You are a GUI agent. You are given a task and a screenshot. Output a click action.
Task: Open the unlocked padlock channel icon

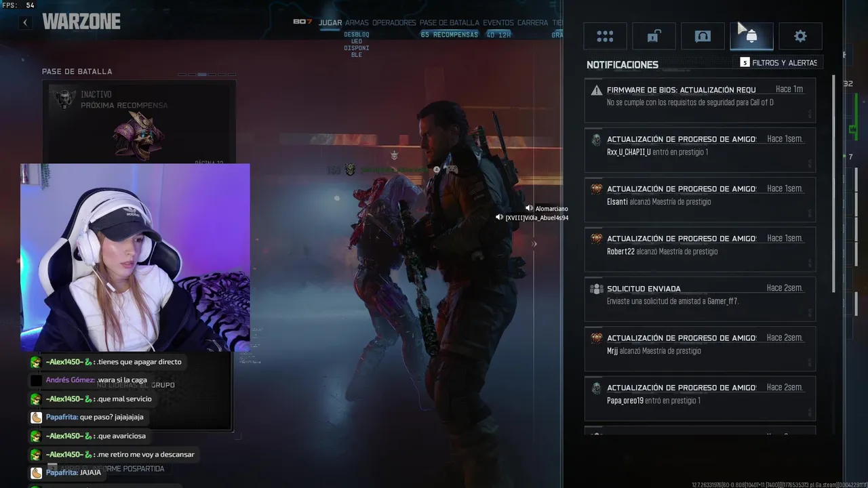pyautogui.click(x=654, y=36)
